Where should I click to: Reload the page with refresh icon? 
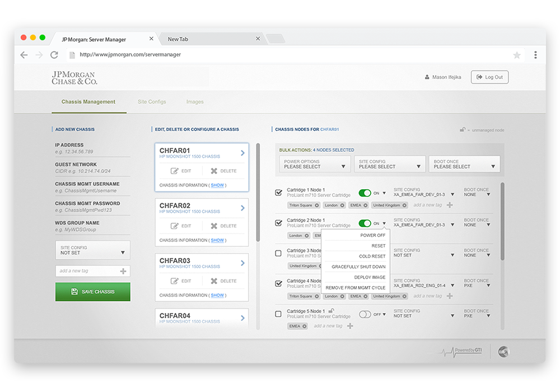point(54,55)
